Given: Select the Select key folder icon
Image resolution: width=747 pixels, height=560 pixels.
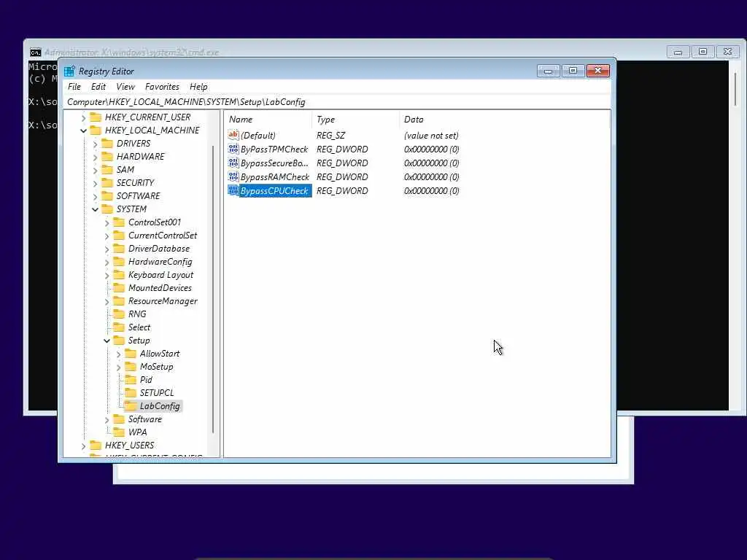Looking at the screenshot, I should coord(119,327).
